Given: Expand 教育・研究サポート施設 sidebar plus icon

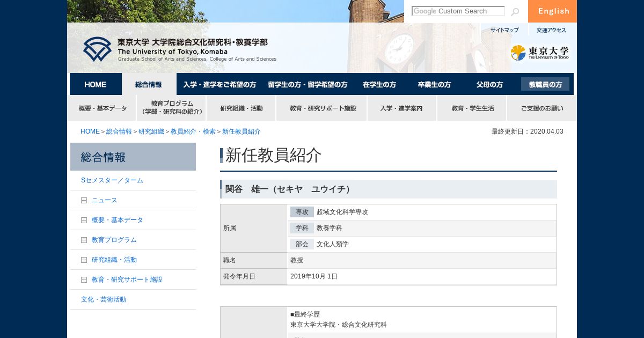Looking at the screenshot, I should (84, 280).
